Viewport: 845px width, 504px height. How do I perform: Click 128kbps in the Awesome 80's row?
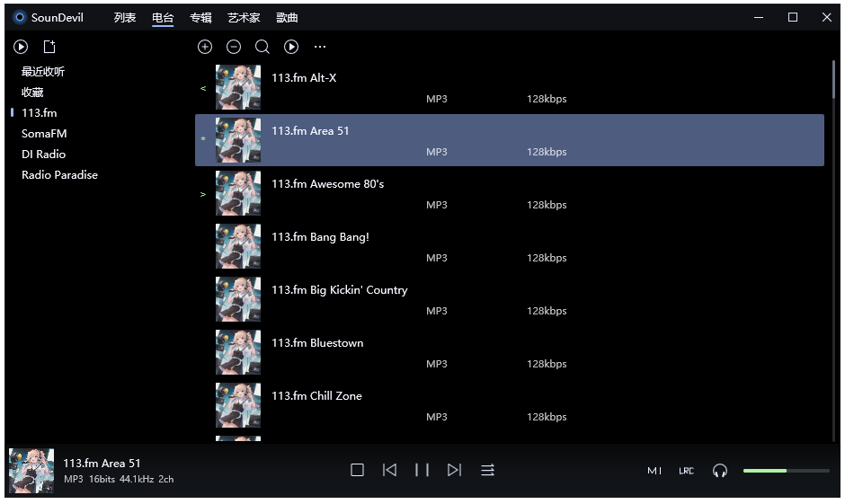coord(547,205)
